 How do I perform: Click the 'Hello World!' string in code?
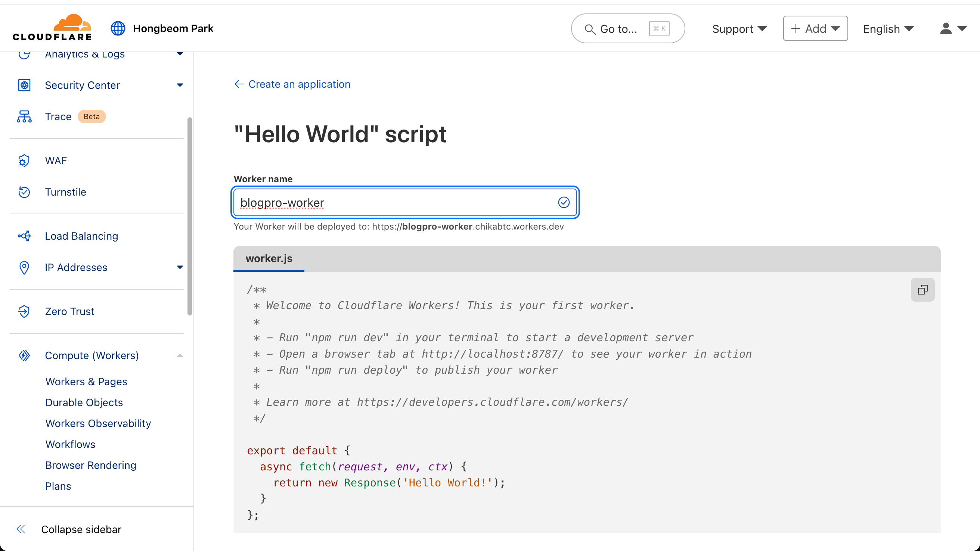447,483
